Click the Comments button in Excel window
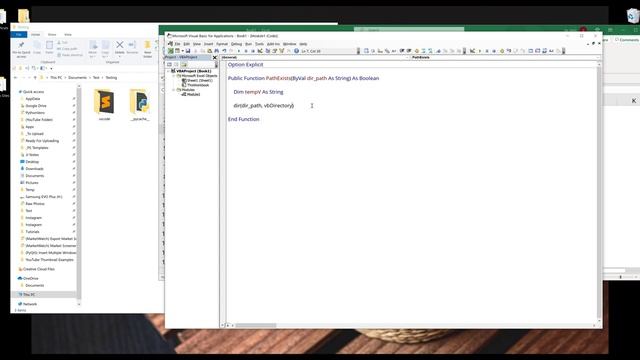Viewport: 640px width, 360px height. pyautogui.click(x=627, y=40)
